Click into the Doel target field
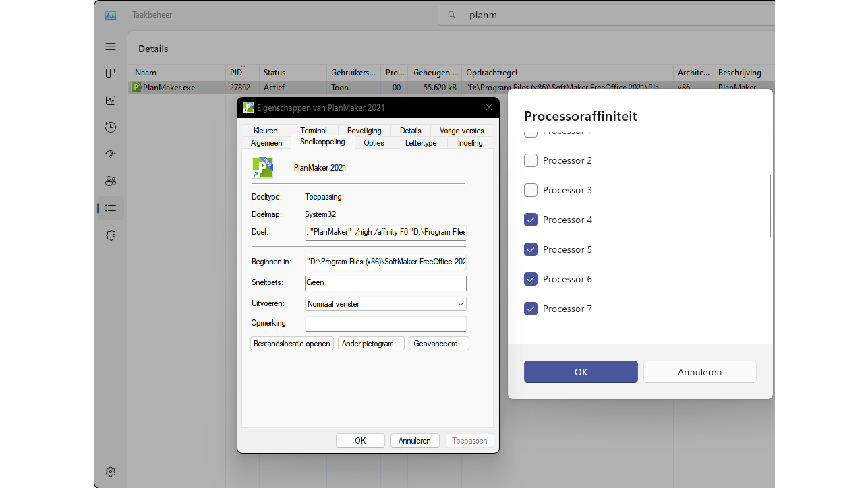868x488 pixels. click(x=386, y=232)
